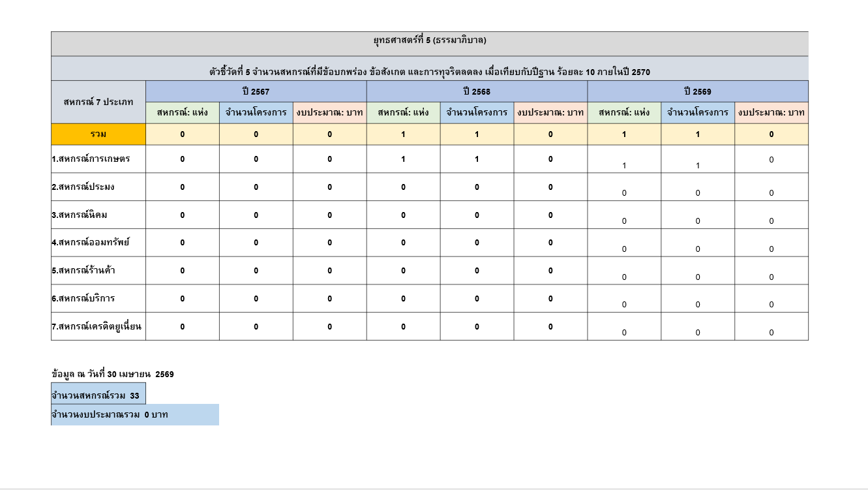Click สหกรณ์ร้านค้า value under ปี 2569 งบประมาณ: บาท
The height and width of the screenshot is (490, 868).
[x=771, y=271]
